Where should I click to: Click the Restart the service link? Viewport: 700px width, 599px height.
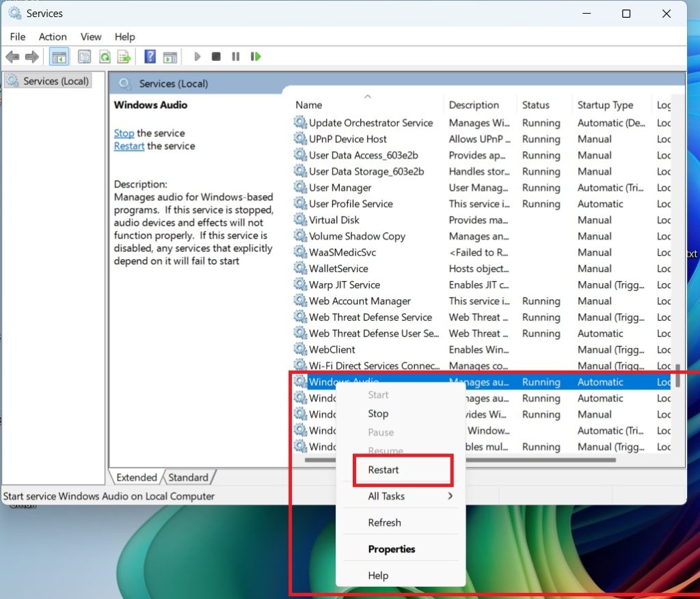(x=129, y=146)
